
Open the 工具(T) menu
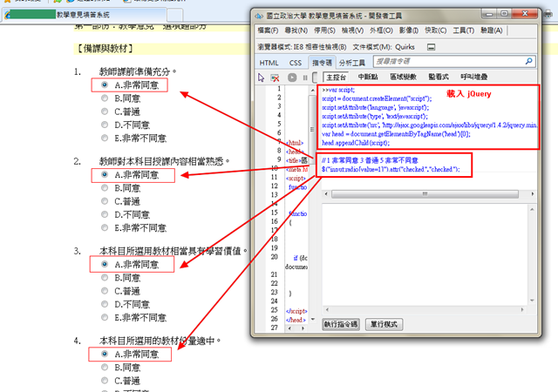pyautogui.click(x=463, y=30)
